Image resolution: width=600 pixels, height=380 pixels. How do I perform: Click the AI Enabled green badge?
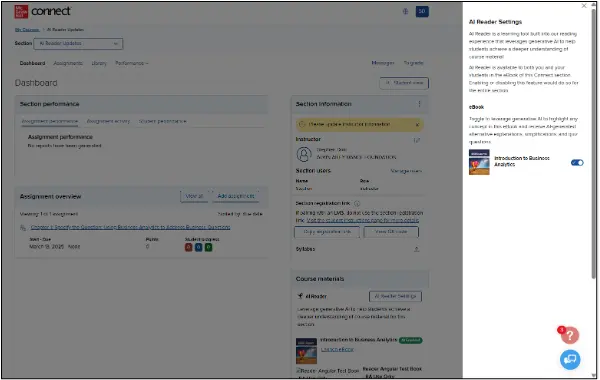[x=411, y=340]
